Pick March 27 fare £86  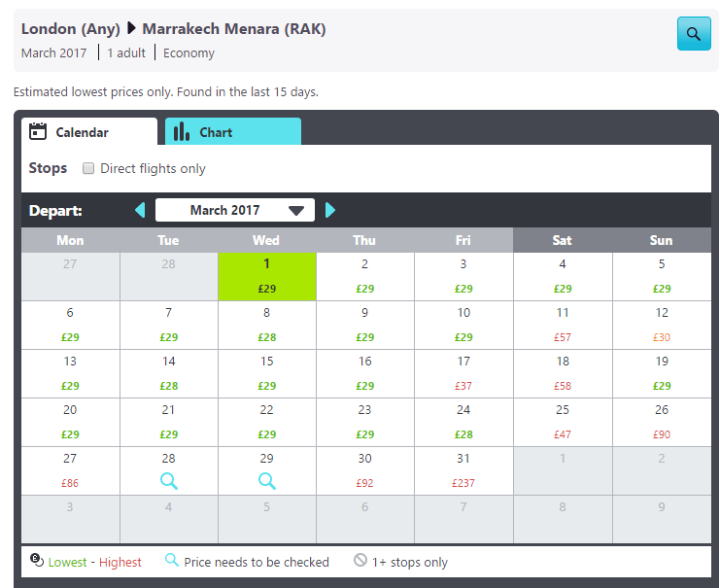pos(70,471)
